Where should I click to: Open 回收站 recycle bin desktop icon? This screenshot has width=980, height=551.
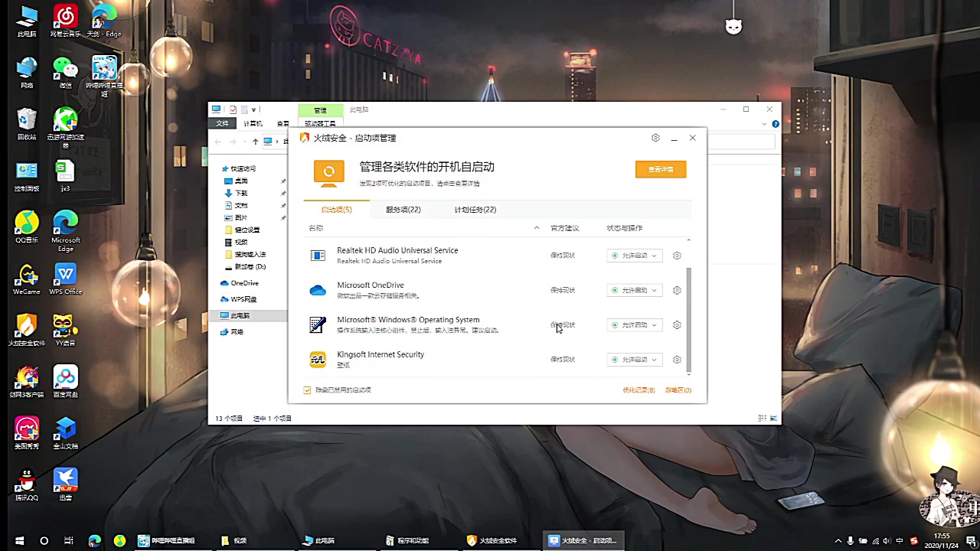point(27,124)
